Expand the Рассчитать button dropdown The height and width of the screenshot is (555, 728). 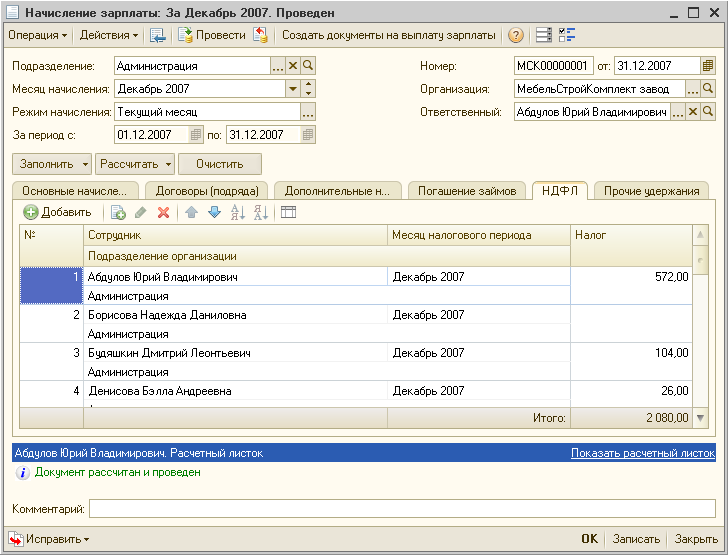pos(168,164)
